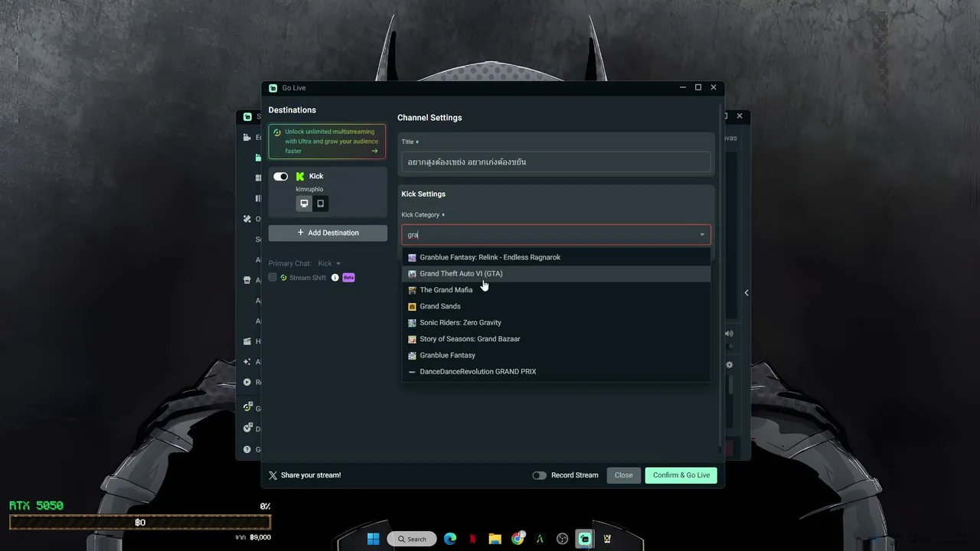Select the horizontal desktop display icon under Kick
This screenshot has width=980, height=551.
[304, 204]
